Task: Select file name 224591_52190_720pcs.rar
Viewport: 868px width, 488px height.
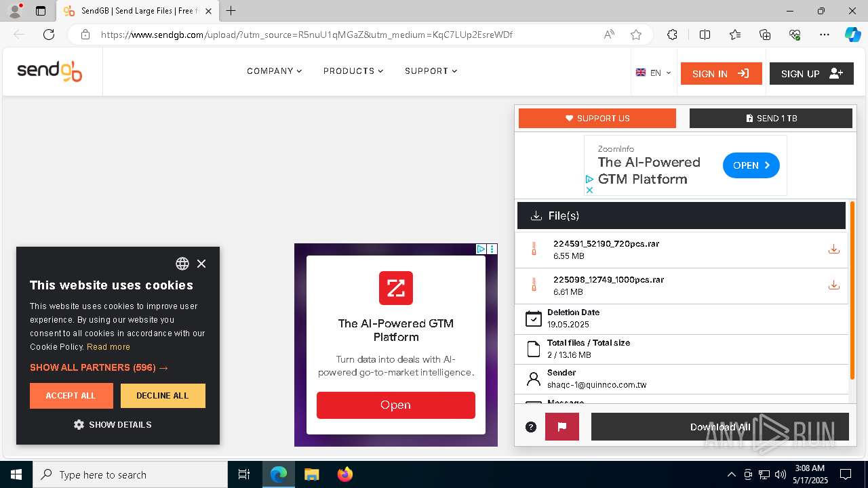Action: pyautogui.click(x=606, y=244)
